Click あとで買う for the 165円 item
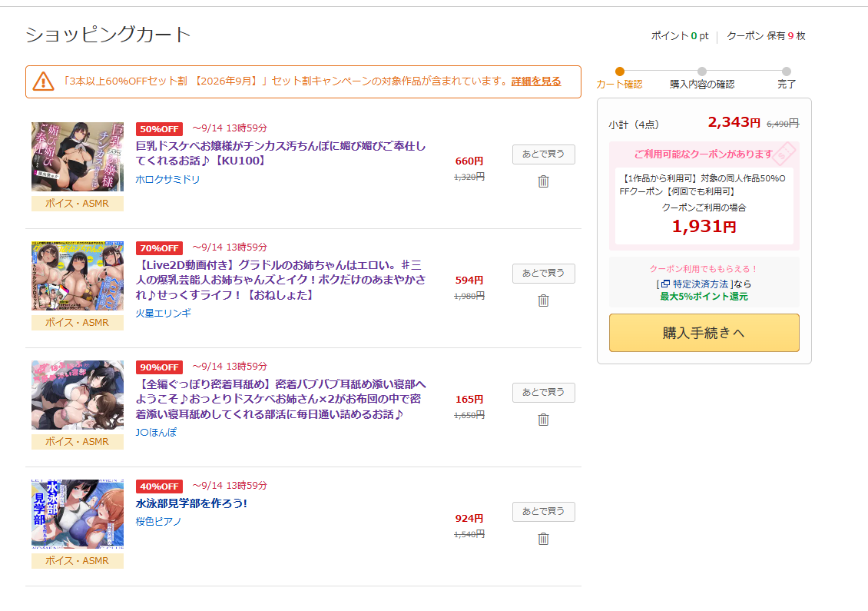This screenshot has width=868, height=611. pos(544,392)
